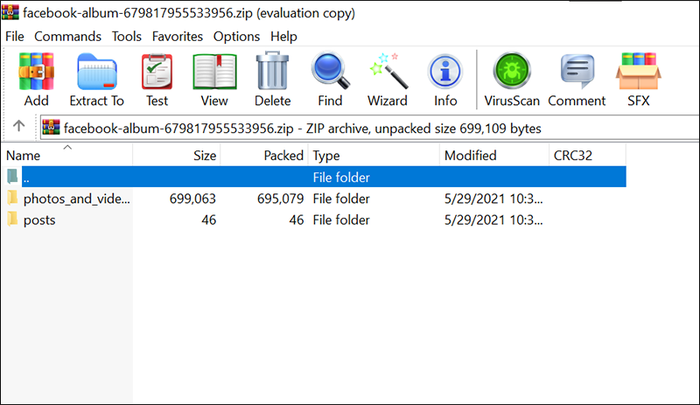Open the Commands menu
Image resolution: width=700 pixels, height=405 pixels.
pos(68,36)
